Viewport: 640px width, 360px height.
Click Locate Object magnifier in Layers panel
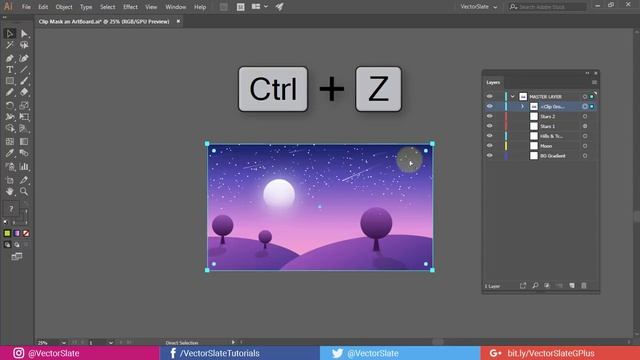tap(535, 286)
